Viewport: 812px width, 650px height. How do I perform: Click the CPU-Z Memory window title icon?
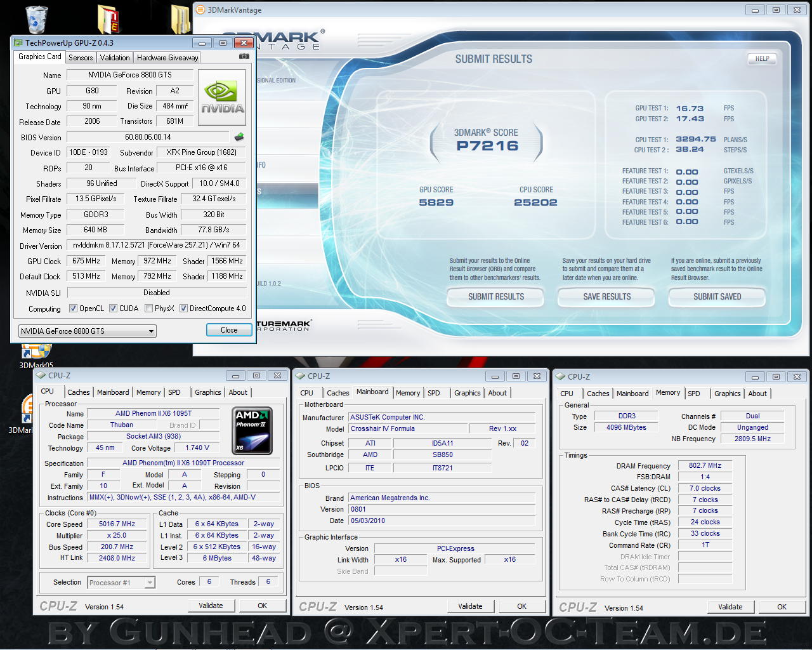[x=561, y=376]
